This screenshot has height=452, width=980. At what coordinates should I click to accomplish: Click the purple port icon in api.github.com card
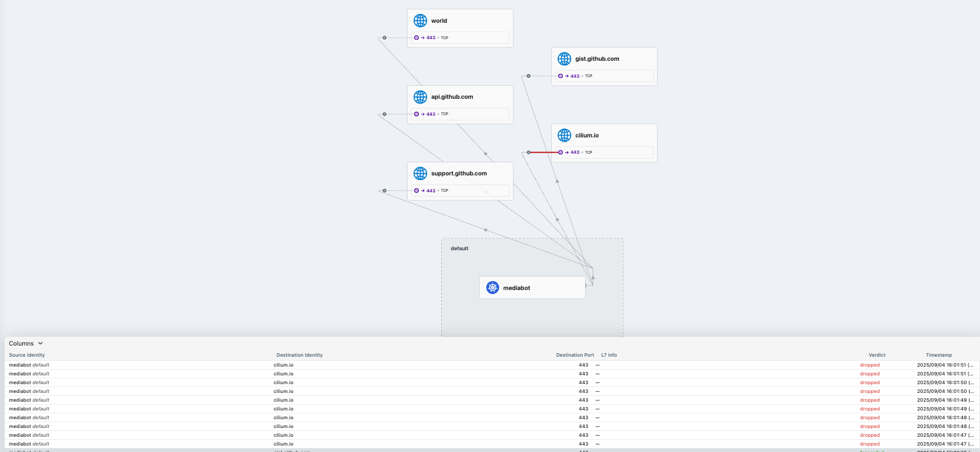tap(417, 114)
